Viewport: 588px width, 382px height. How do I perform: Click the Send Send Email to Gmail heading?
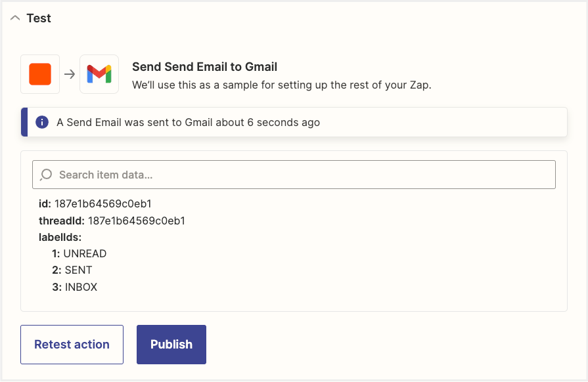[x=204, y=67]
